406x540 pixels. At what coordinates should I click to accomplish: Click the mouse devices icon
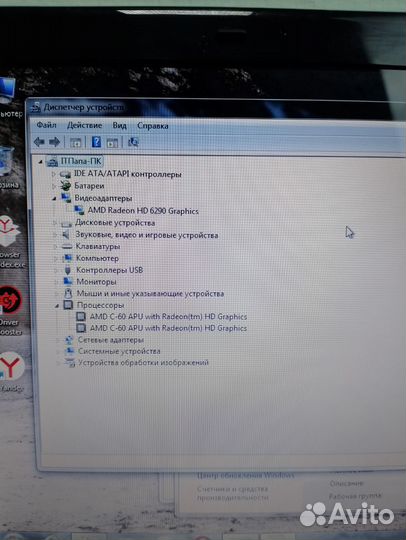pyautogui.click(x=68, y=294)
